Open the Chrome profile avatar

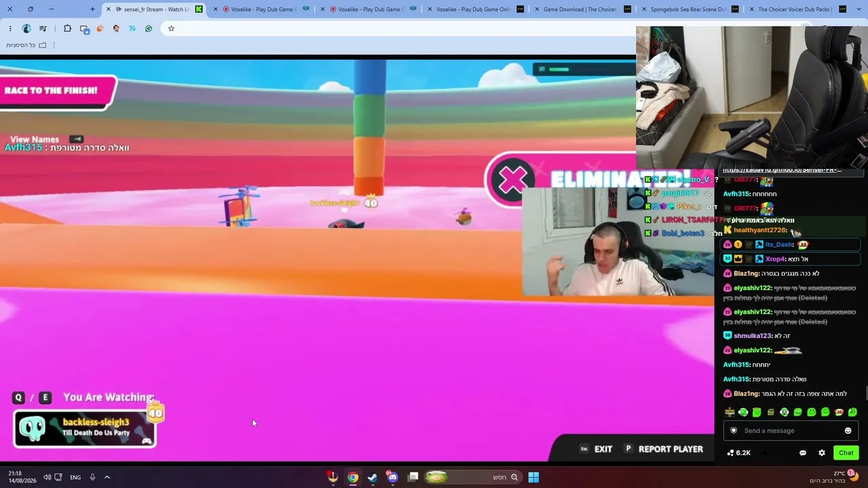[x=26, y=28]
